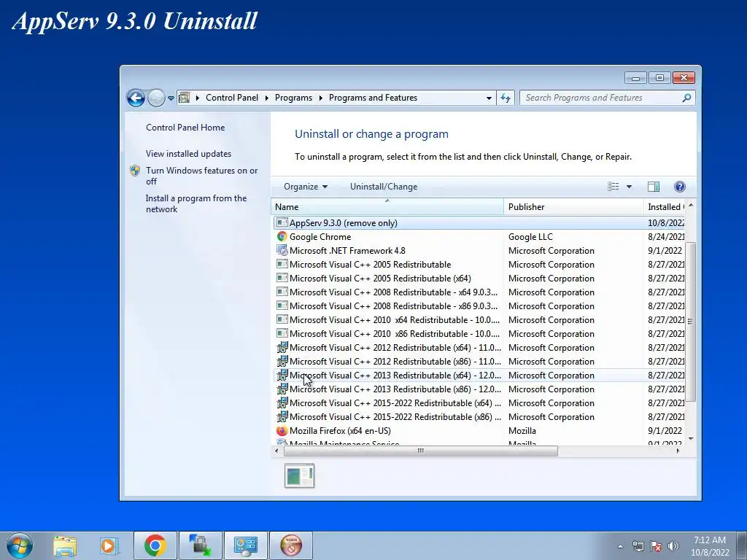Select Microsoft Visual C++ 2005 Redistributable row
The height and width of the screenshot is (560, 747).
479,264
